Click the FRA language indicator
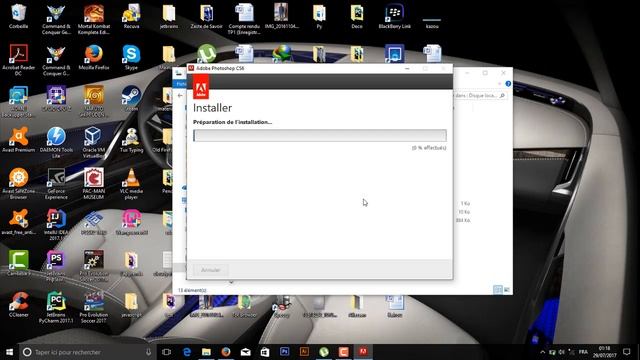 (583, 352)
